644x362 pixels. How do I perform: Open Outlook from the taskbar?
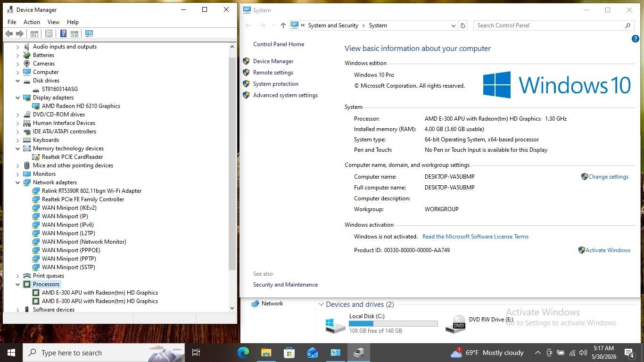pyautogui.click(x=312, y=353)
